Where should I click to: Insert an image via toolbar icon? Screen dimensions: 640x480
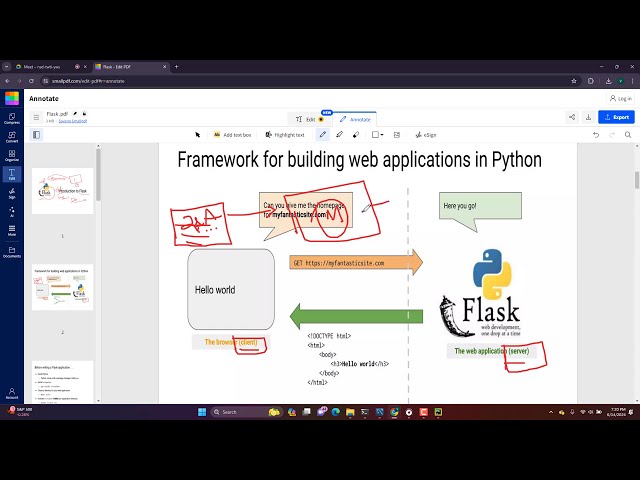(x=397, y=135)
